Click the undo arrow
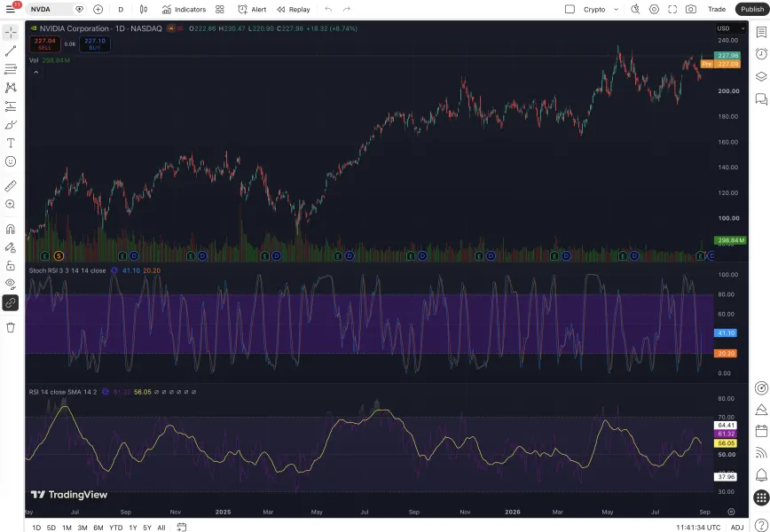Screen dimensions: 770x532 328,9
